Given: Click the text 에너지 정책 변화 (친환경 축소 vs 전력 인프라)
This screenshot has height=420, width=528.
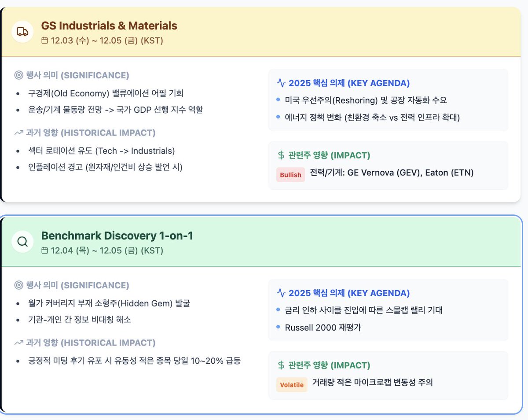Looking at the screenshot, I should pyautogui.click(x=372, y=118).
